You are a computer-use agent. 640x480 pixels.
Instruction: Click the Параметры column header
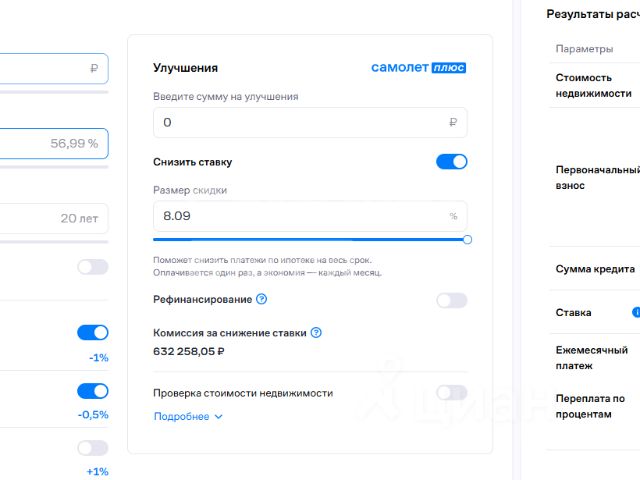[x=584, y=49]
